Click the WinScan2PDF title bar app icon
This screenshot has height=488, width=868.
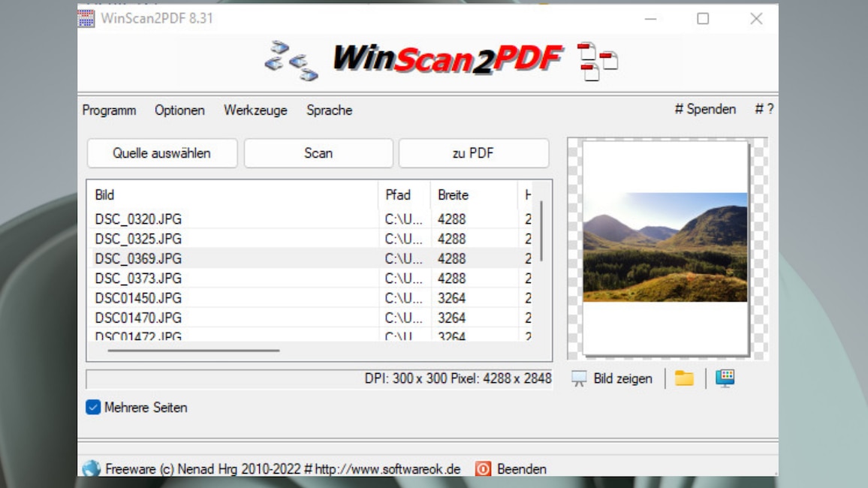point(86,18)
